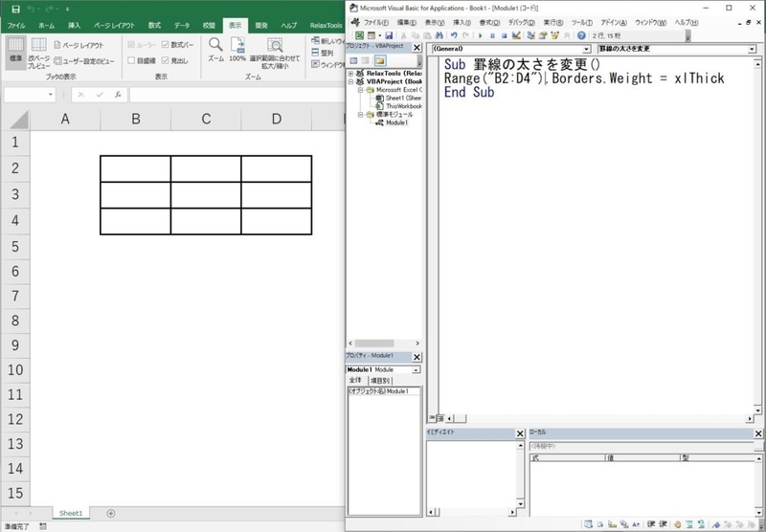Image resolution: width=766 pixels, height=532 pixels.
Task: Select the 項目別 tab in Properties pane
Action: 379,381
